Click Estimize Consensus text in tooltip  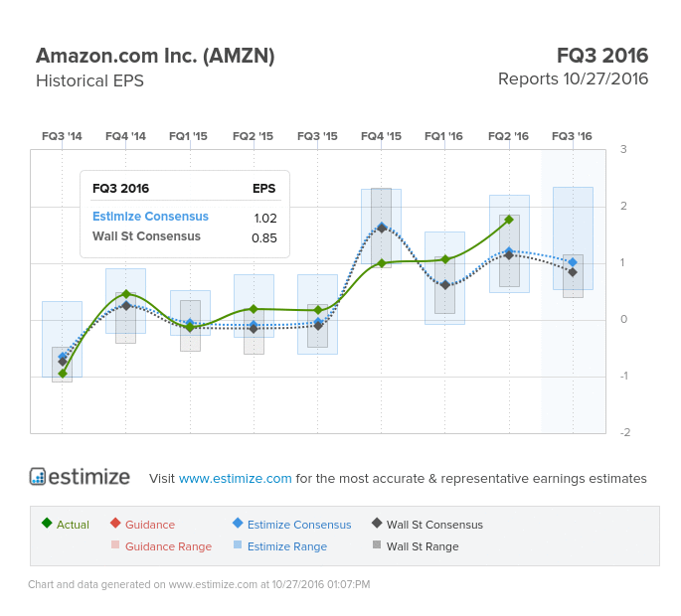[x=150, y=217]
